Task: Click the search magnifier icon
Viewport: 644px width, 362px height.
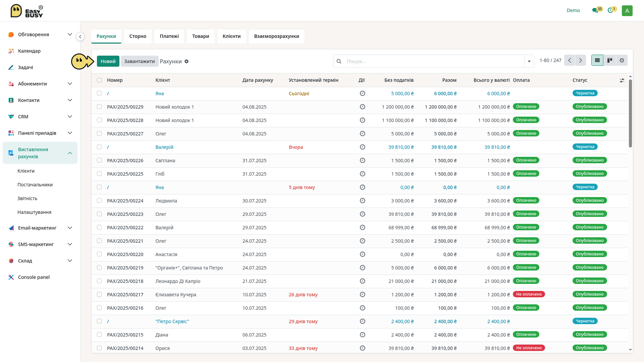Action: 339,61
